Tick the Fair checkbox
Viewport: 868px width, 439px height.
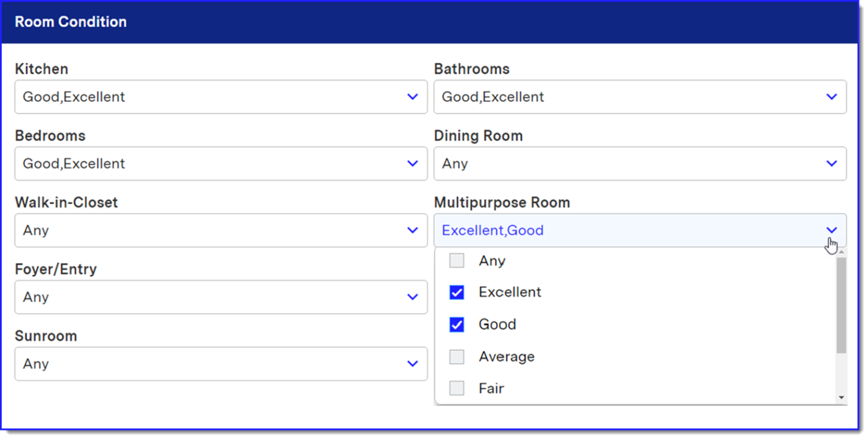click(457, 389)
